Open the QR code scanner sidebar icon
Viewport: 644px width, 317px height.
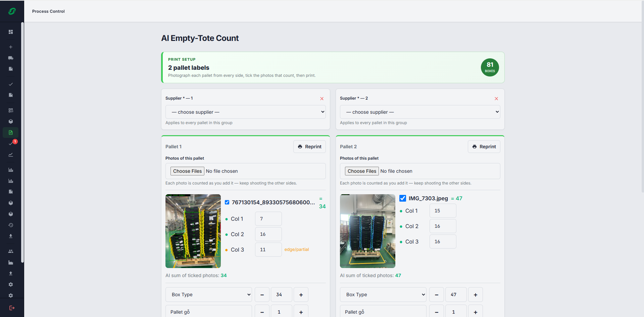(x=11, y=110)
